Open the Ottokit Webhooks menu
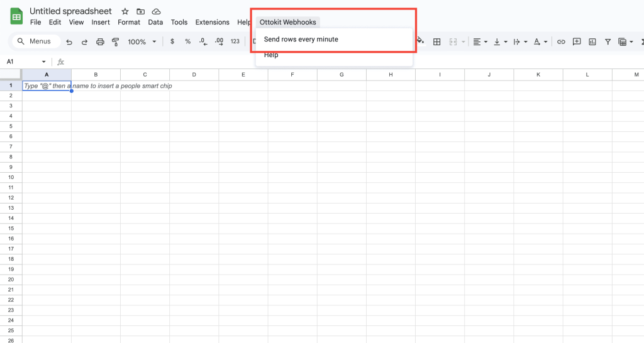Screen dimensions: 644x343 click(287, 22)
